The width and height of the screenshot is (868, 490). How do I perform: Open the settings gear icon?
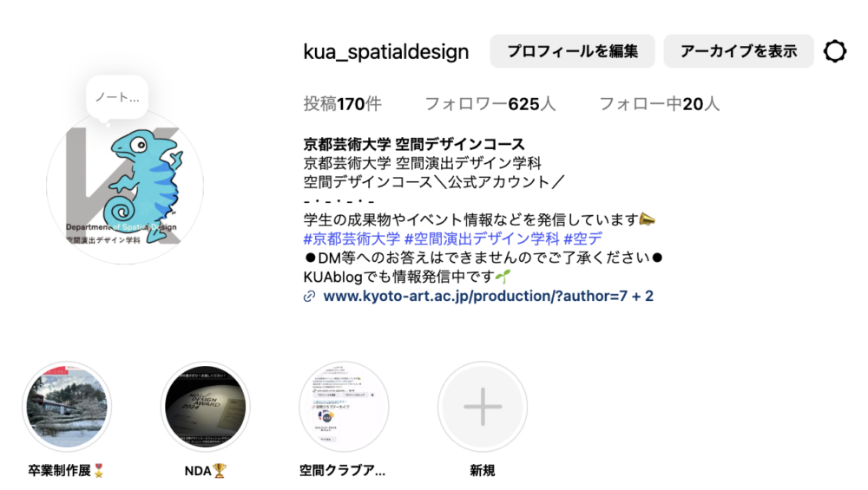pos(835,51)
